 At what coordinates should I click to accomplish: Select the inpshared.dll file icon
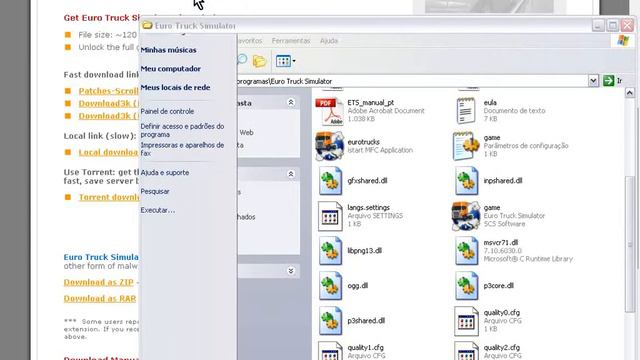(467, 181)
